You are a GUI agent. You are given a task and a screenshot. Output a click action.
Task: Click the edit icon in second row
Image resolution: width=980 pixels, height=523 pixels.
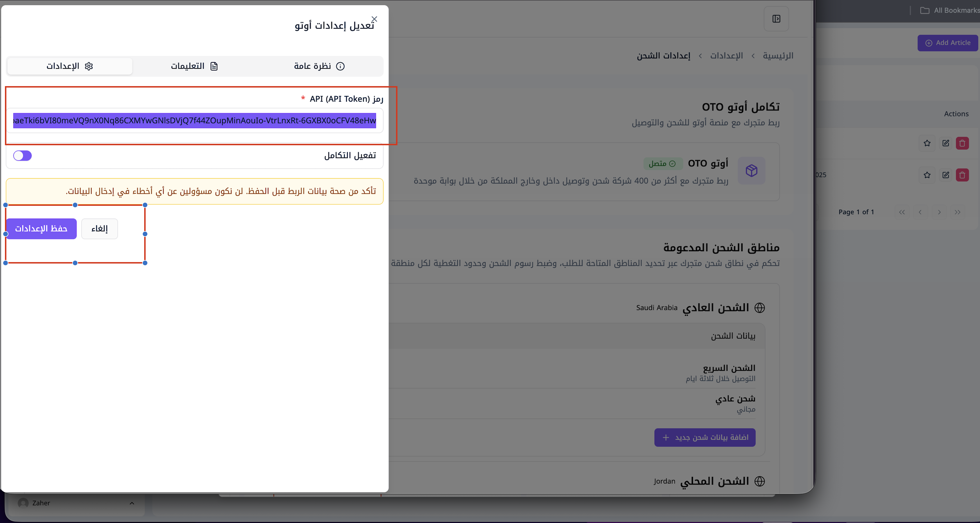pos(945,175)
